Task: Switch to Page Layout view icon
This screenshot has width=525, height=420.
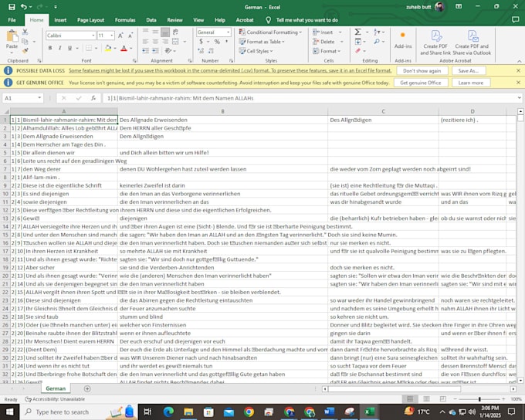Action: pos(426,399)
